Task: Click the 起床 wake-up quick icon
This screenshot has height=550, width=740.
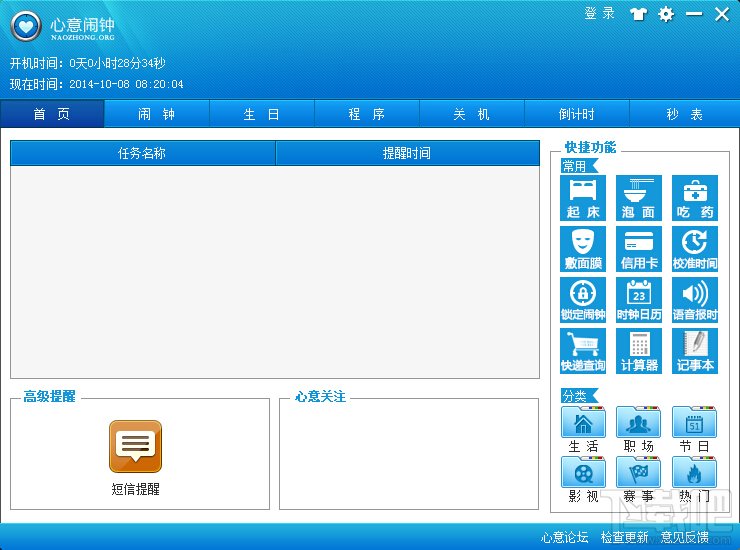Action: pos(583,198)
